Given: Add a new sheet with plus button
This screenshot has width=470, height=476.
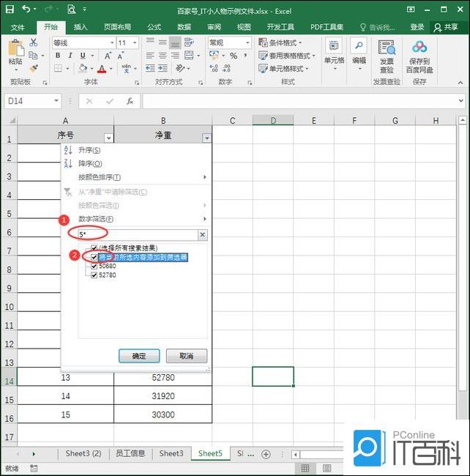Looking at the screenshot, I should click(266, 454).
